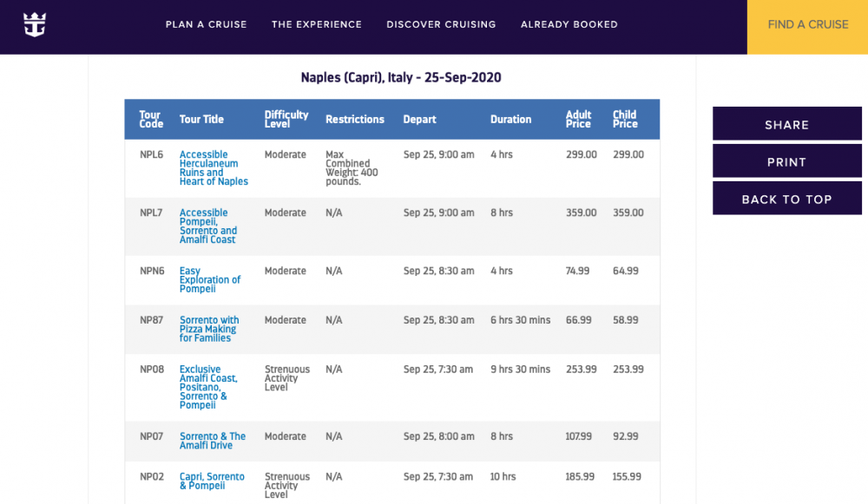The image size is (868, 504).
Task: Click the Print button
Action: coord(787,161)
